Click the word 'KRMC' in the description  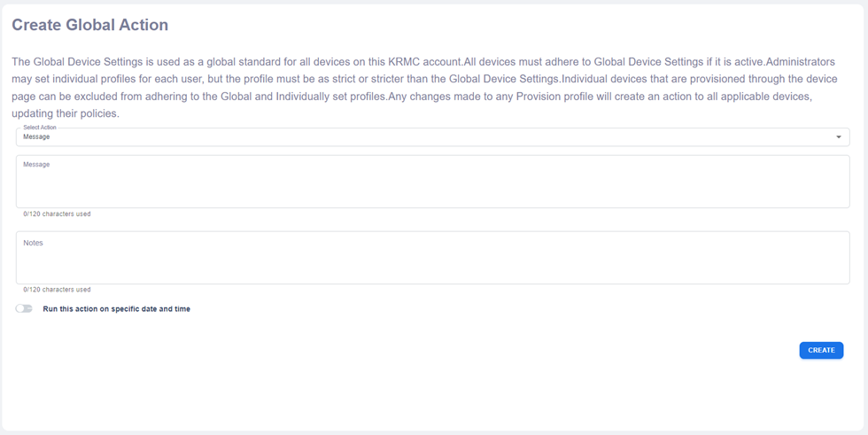tap(407, 62)
